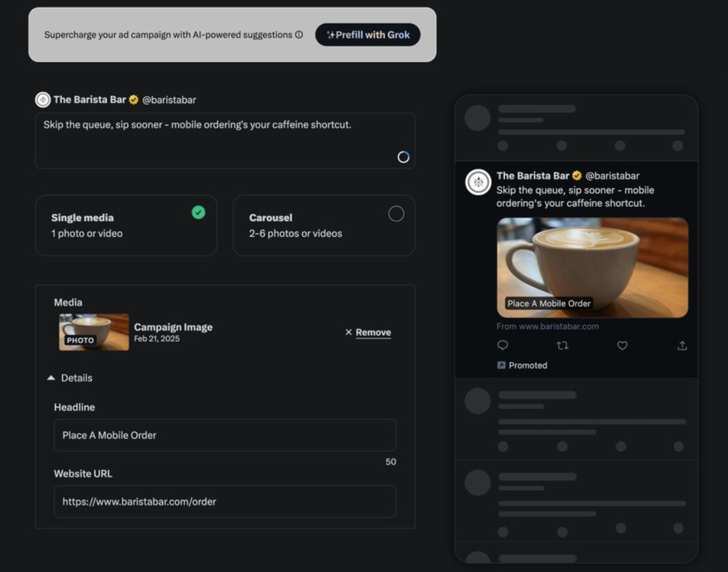Click the Promoted label icon
Image resolution: width=728 pixels, height=572 pixels.
click(x=501, y=365)
